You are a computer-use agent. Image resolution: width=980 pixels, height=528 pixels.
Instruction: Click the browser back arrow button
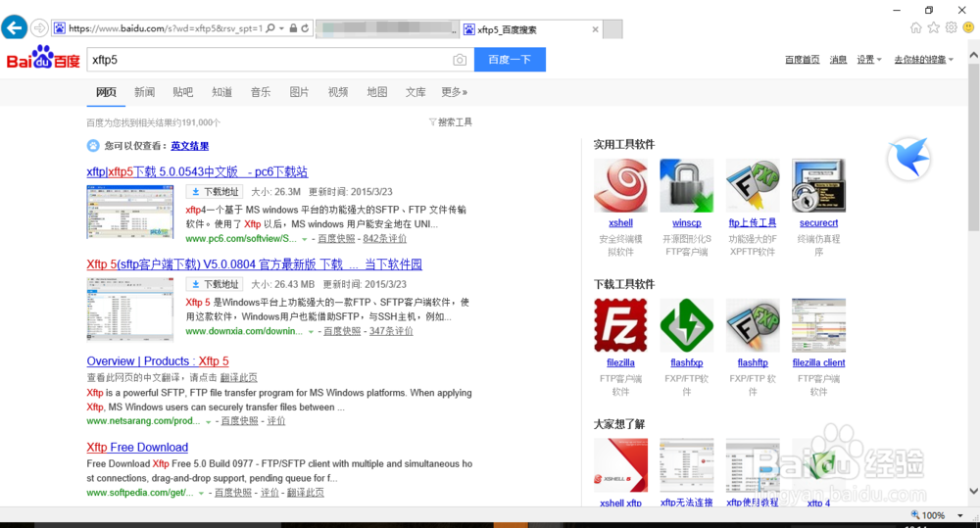(x=15, y=27)
